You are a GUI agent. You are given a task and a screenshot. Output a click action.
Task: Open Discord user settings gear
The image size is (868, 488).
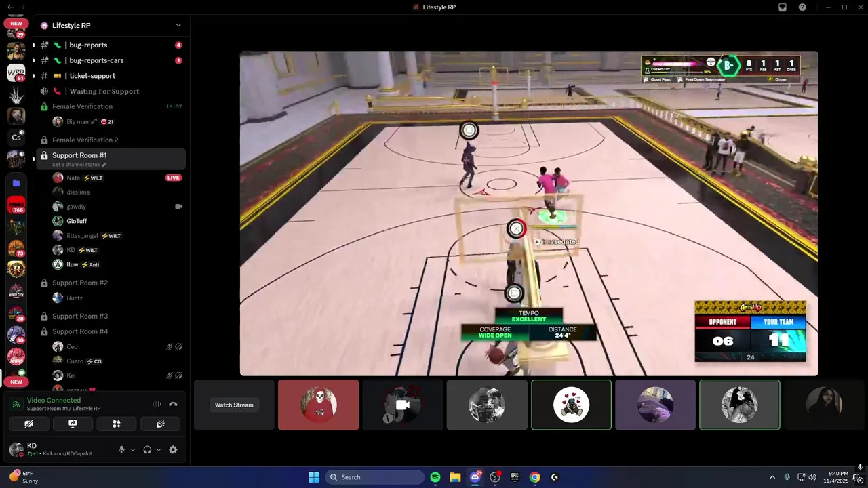(173, 449)
